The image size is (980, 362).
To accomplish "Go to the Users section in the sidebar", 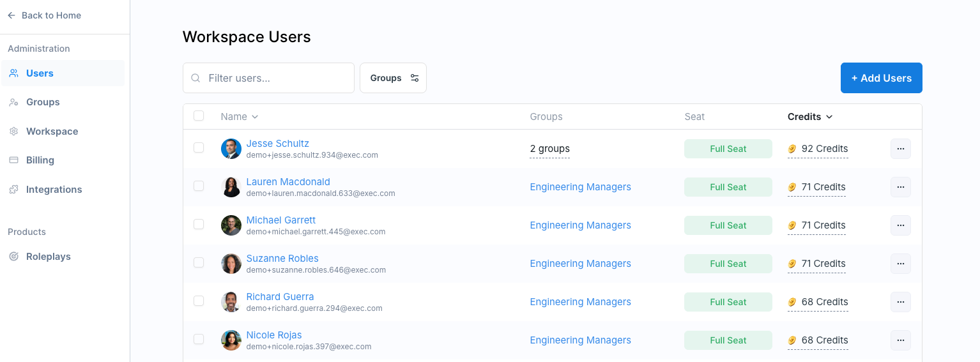I will (63, 73).
